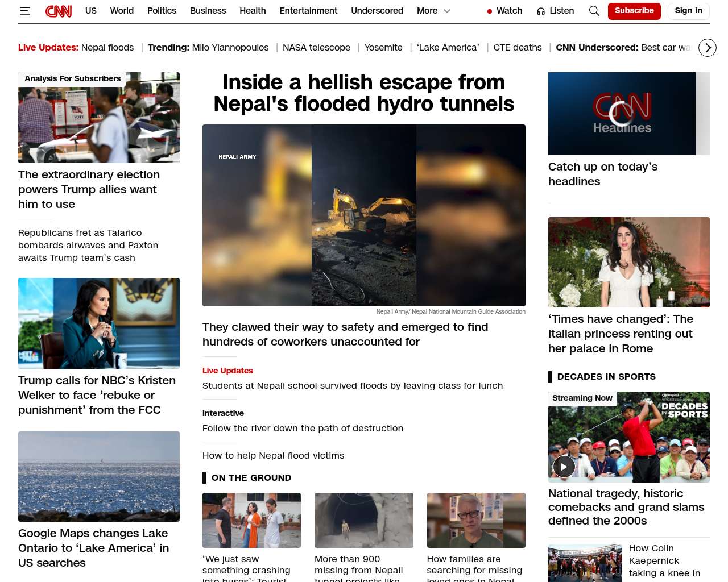Image resolution: width=728 pixels, height=582 pixels.
Task: Read 'How families are searching' story
Action: 474,568
